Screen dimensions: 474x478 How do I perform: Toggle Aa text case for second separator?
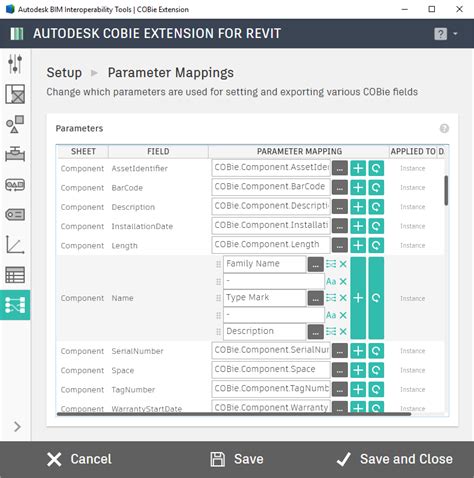[x=331, y=315]
